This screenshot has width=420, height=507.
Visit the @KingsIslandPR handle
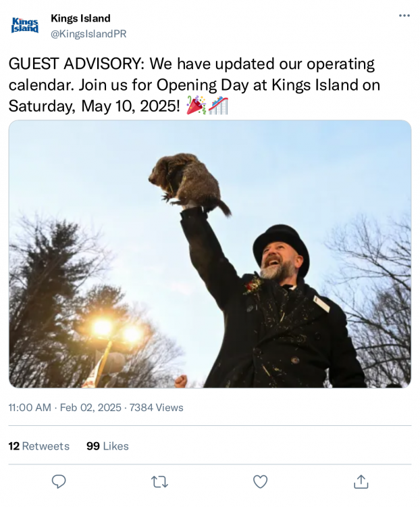88,34
